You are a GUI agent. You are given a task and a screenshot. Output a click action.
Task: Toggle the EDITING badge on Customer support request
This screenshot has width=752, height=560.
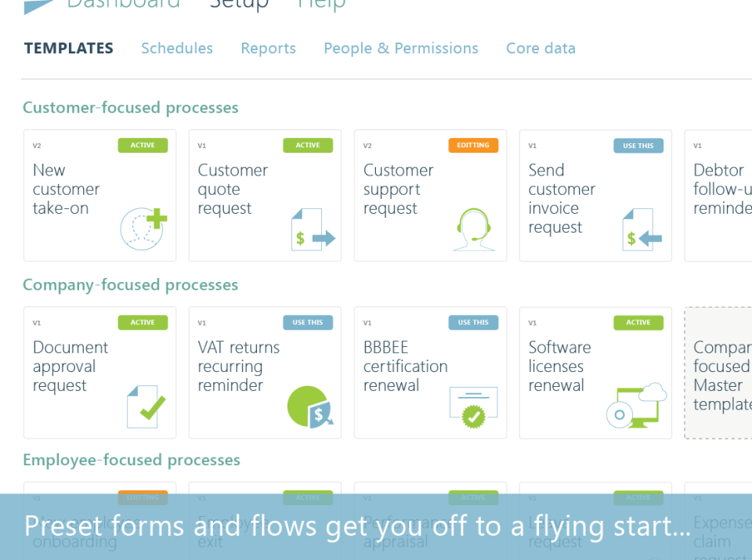pyautogui.click(x=473, y=145)
